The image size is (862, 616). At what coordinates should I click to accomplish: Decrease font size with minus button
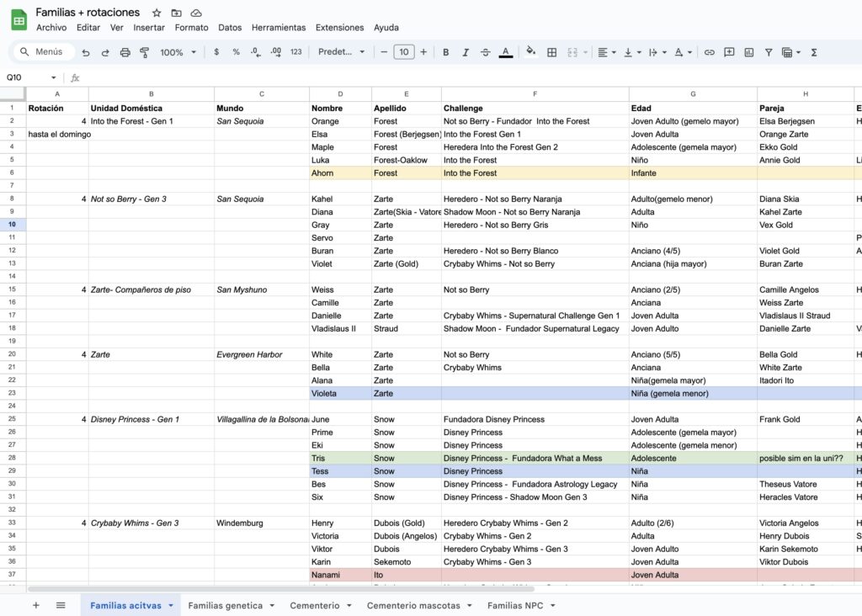[384, 51]
